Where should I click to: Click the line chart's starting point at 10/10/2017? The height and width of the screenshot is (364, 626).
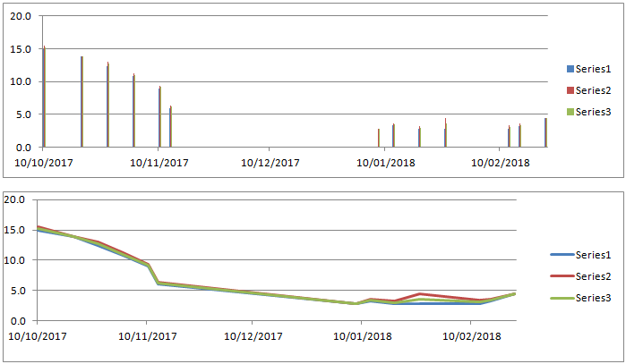(x=38, y=228)
